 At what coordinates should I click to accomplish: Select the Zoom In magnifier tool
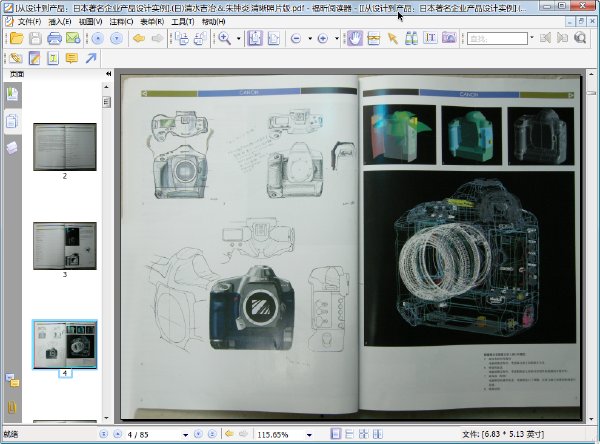pyautogui.click(x=225, y=38)
